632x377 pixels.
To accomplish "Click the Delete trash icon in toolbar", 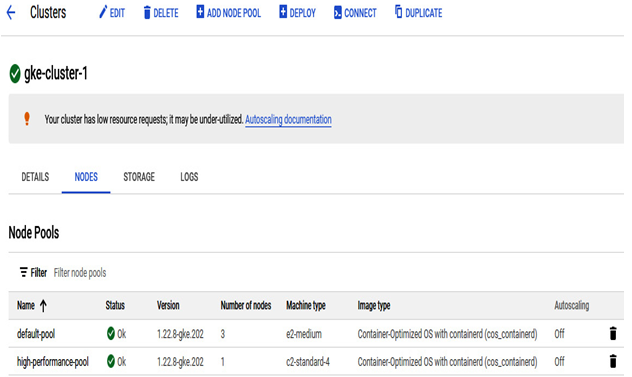I will pyautogui.click(x=147, y=13).
